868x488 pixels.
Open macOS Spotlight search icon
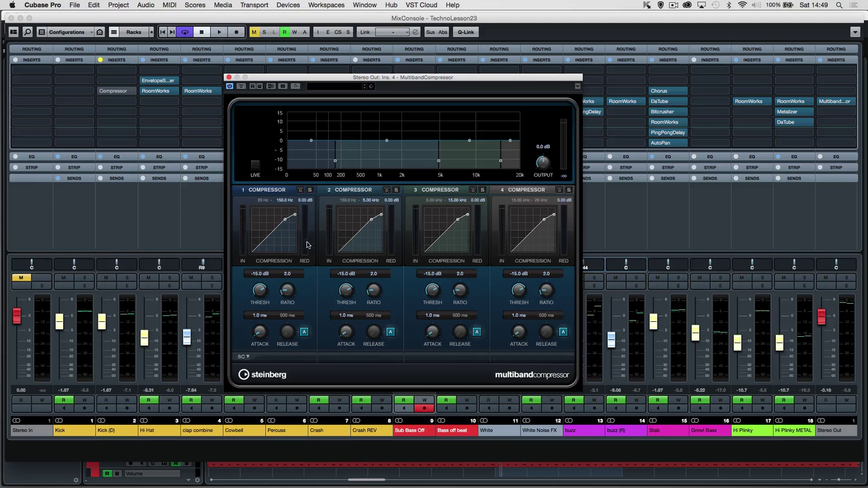840,5
